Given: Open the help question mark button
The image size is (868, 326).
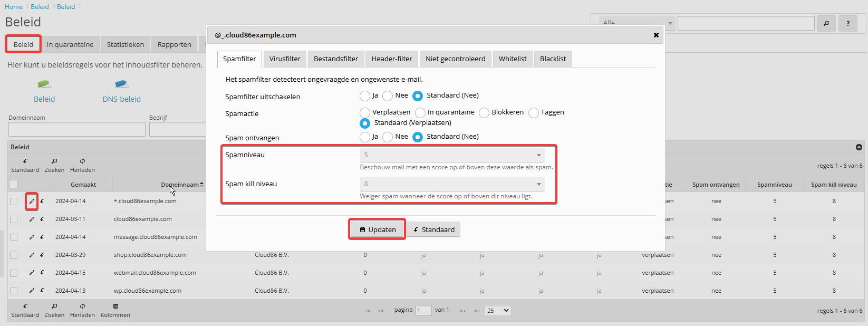Looking at the screenshot, I should click(848, 23).
